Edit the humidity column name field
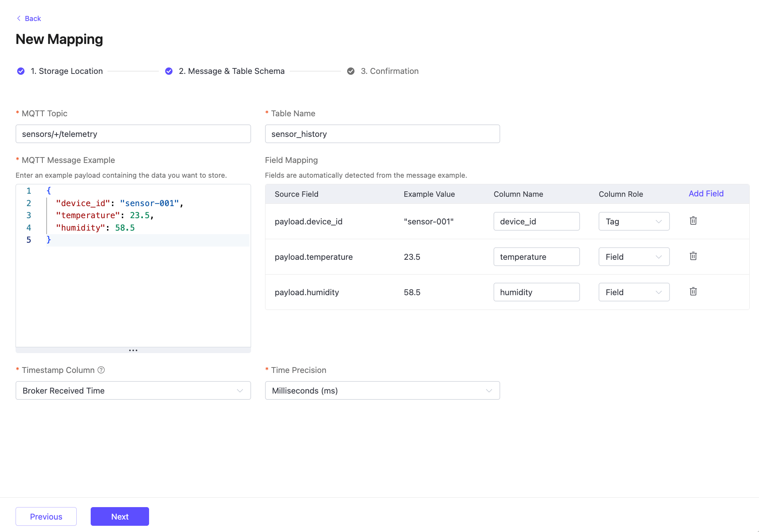The width and height of the screenshot is (759, 532). tap(536, 292)
